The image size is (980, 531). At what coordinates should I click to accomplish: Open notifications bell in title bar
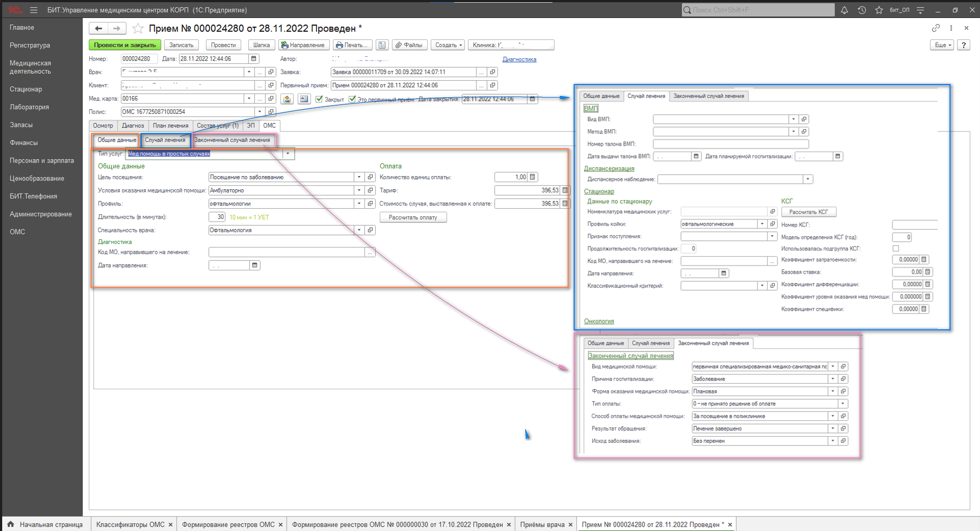(x=844, y=10)
